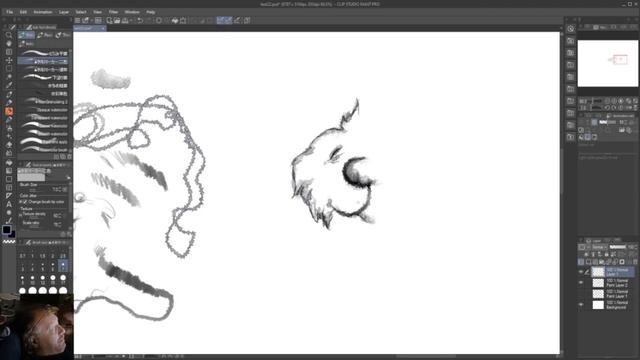Select the Eyedropper tool
Viewport: 640px width, 360px height.
pyautogui.click(x=9, y=85)
